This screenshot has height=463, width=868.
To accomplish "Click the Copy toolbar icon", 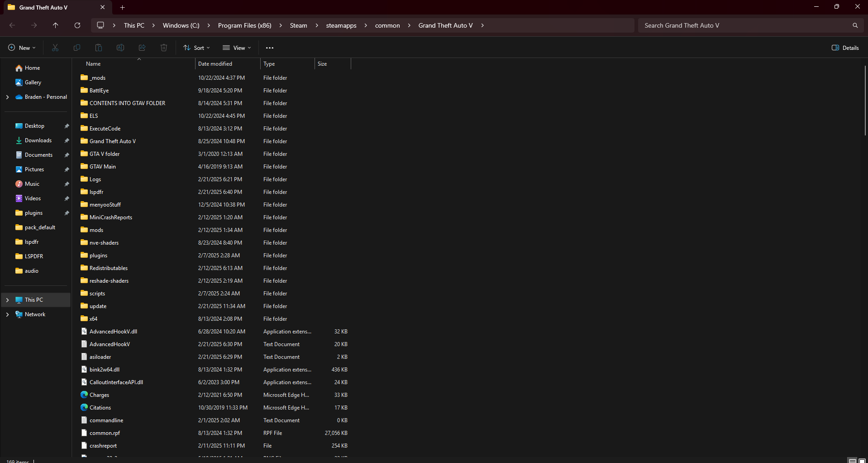I will pos(77,48).
